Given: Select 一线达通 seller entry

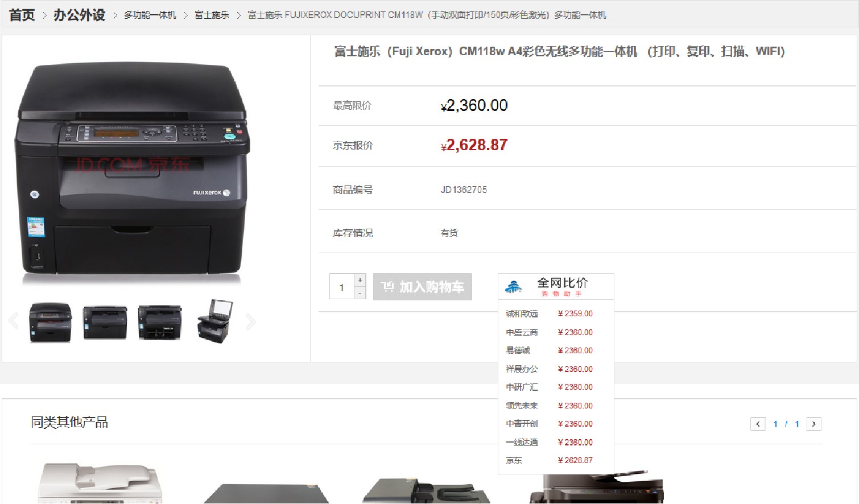Looking at the screenshot, I should pos(522,442).
